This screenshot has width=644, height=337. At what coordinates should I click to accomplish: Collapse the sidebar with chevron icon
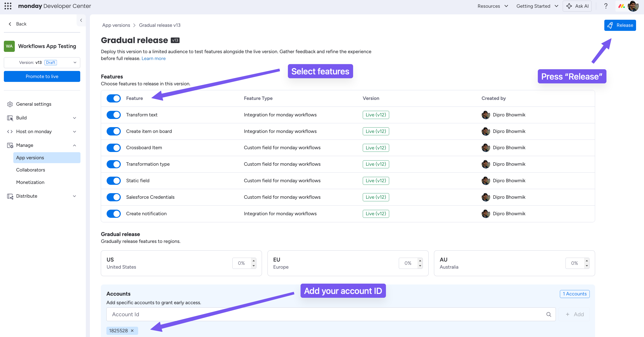(81, 20)
